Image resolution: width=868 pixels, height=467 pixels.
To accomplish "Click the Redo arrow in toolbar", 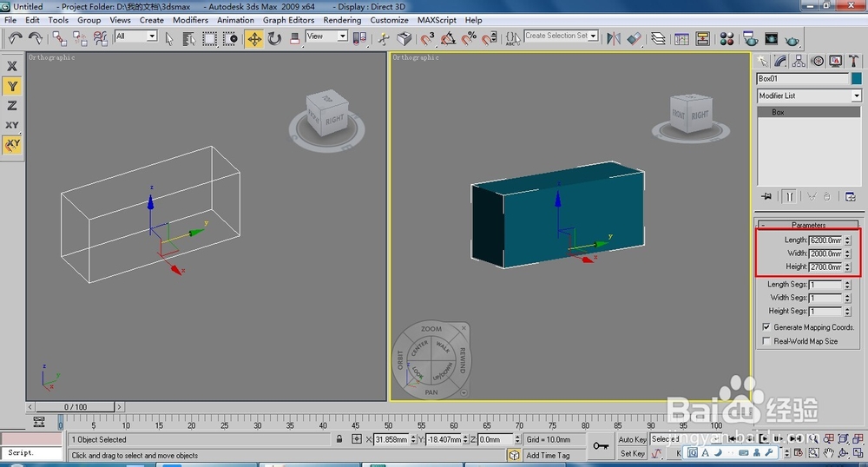I will point(35,38).
